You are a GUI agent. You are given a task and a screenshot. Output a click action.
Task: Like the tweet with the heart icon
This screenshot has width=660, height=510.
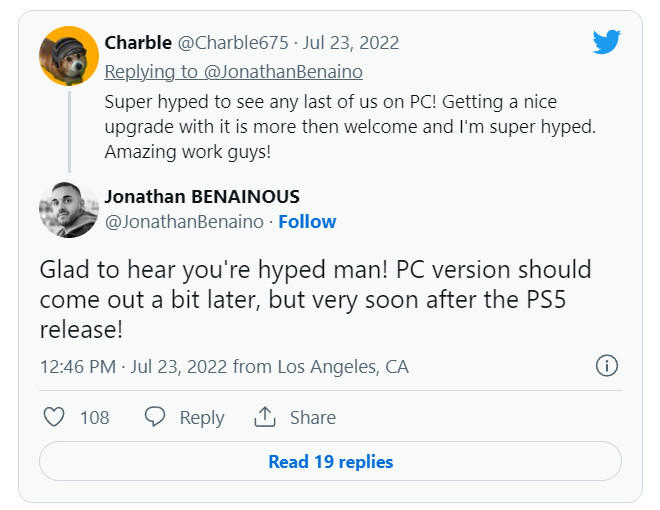55,417
